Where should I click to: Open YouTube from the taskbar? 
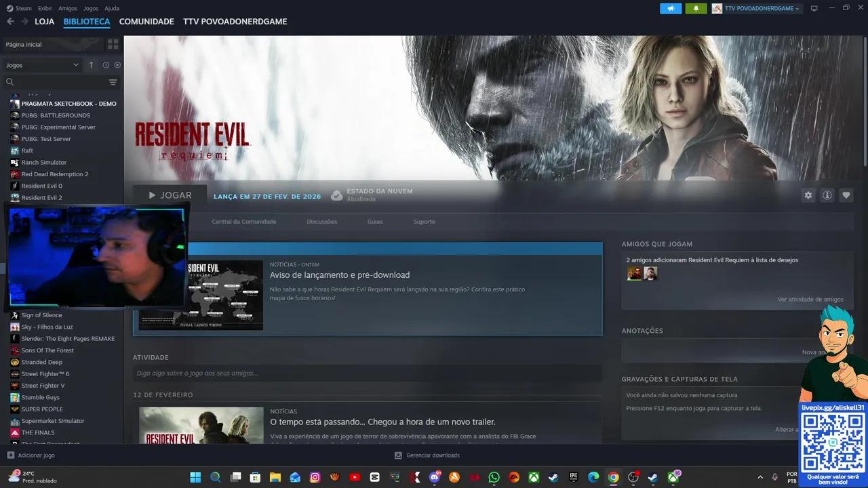point(355,477)
